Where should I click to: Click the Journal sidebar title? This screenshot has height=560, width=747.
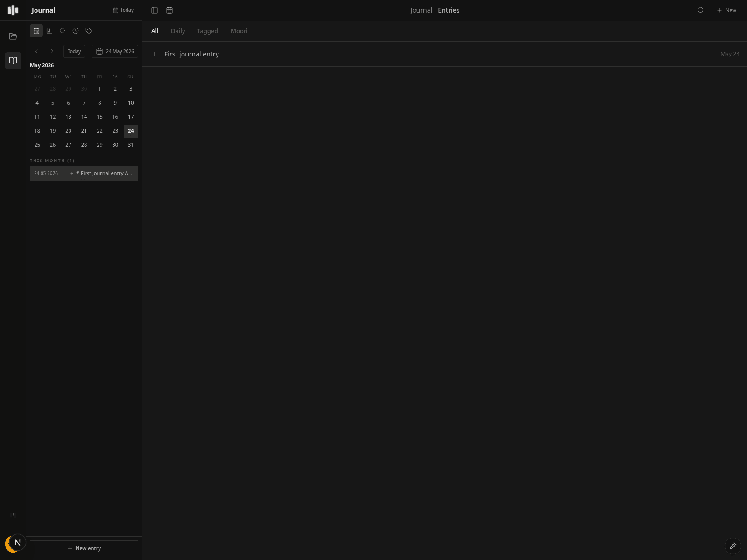(x=43, y=10)
